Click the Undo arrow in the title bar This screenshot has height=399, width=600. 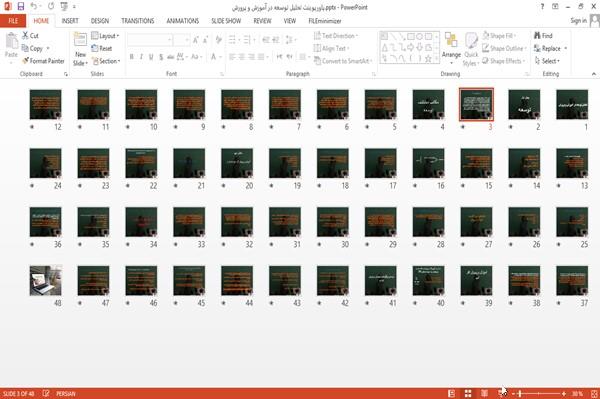tap(34, 7)
